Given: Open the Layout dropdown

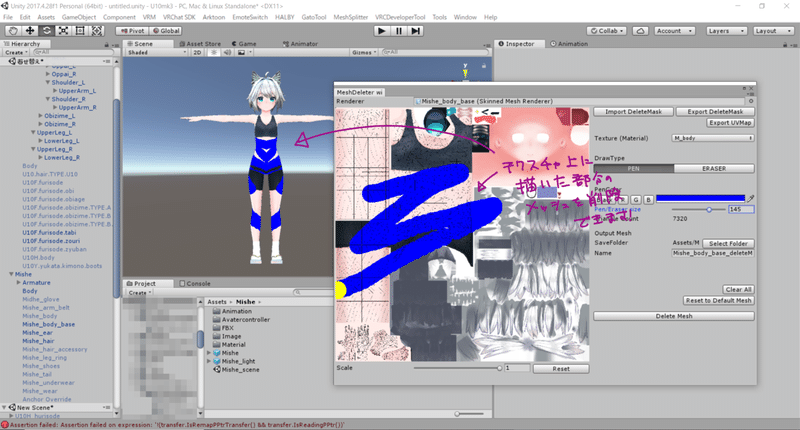Looking at the screenshot, I should (772, 31).
